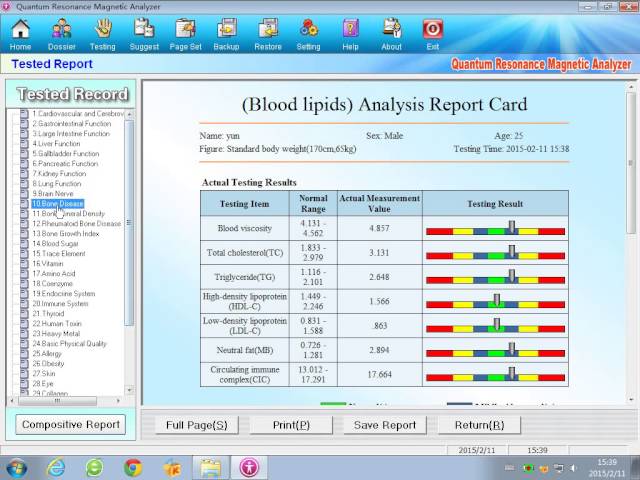The height and width of the screenshot is (480, 640).
Task: Select the highlighted 10.Bone Disease record
Action: point(58,204)
